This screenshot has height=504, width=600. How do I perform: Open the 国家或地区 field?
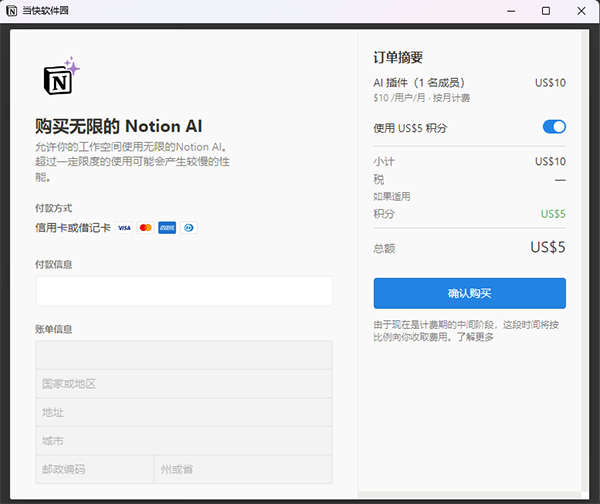(184, 384)
